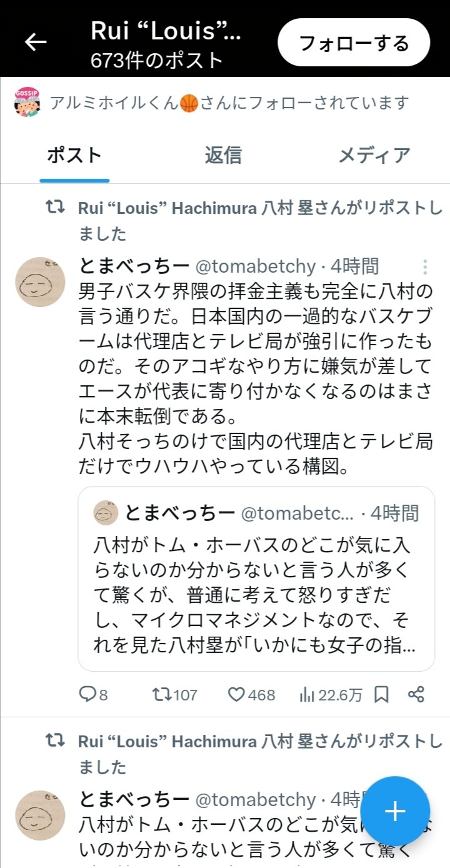Viewport: 450px width, 868px height.
Task: Tap とまべっちー avatar on second post
Action: click(41, 815)
